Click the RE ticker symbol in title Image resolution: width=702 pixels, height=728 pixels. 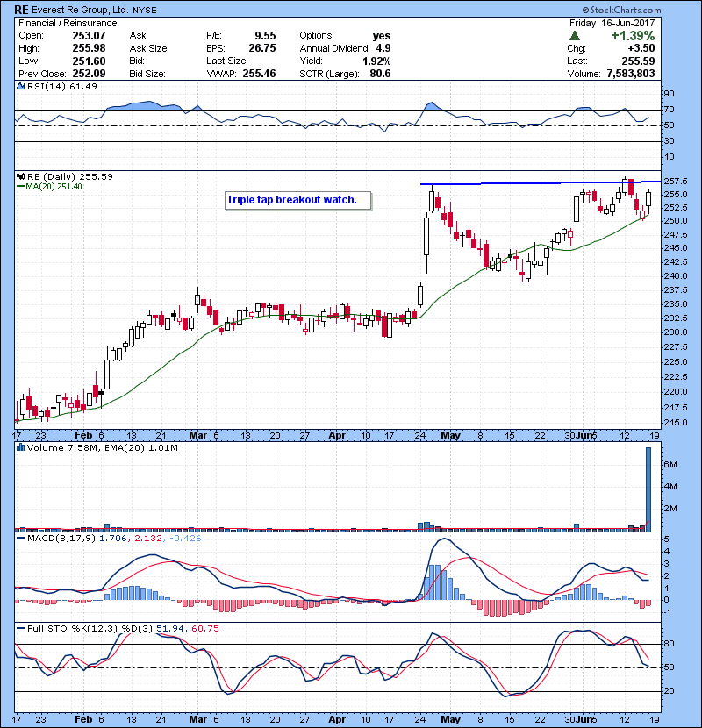[21, 10]
